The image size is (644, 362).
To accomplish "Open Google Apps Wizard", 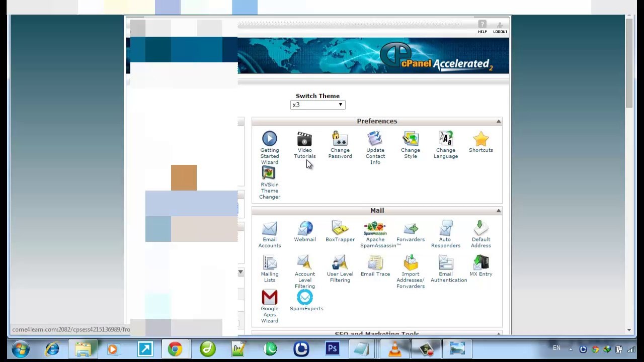I will [269, 307].
